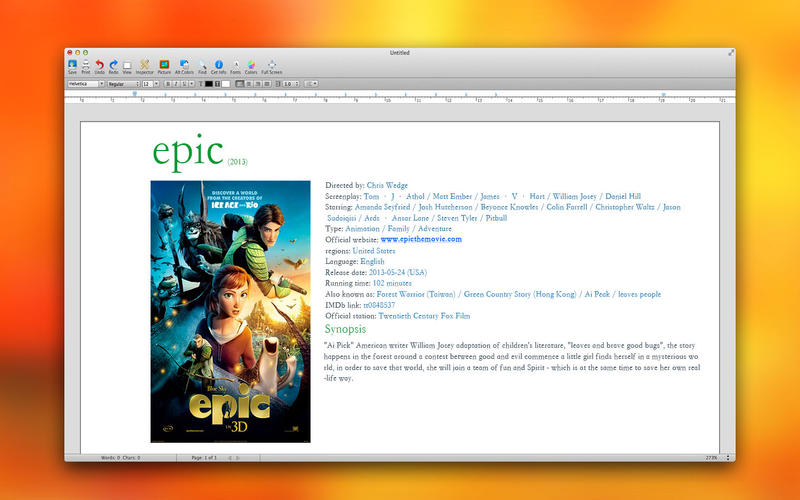
Task: Toggle bold formatting button
Action: point(168,84)
